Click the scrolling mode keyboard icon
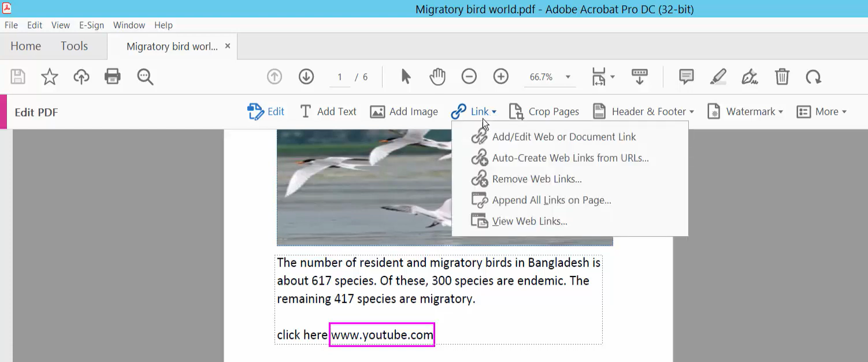868x362 pixels. coord(640,77)
